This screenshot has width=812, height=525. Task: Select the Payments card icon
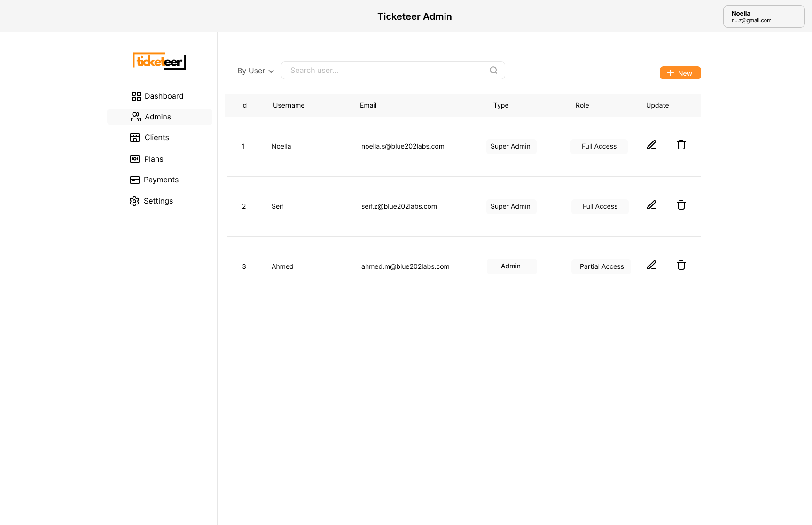[x=135, y=180]
